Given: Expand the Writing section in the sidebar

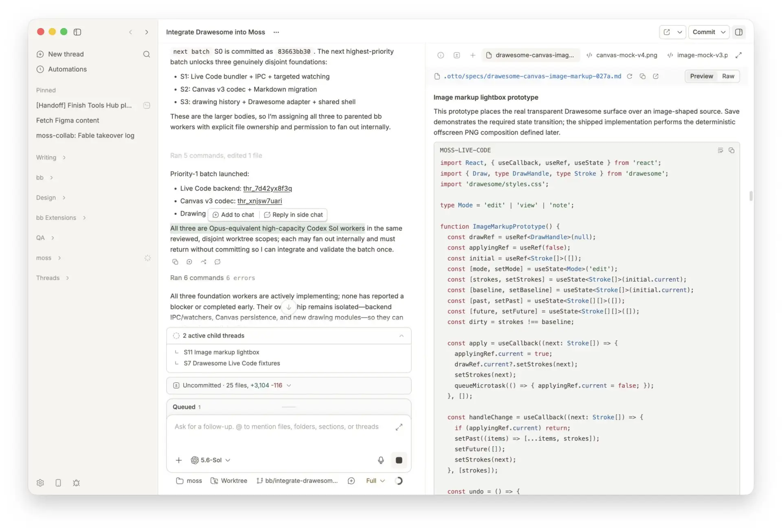Looking at the screenshot, I should [x=51, y=158].
